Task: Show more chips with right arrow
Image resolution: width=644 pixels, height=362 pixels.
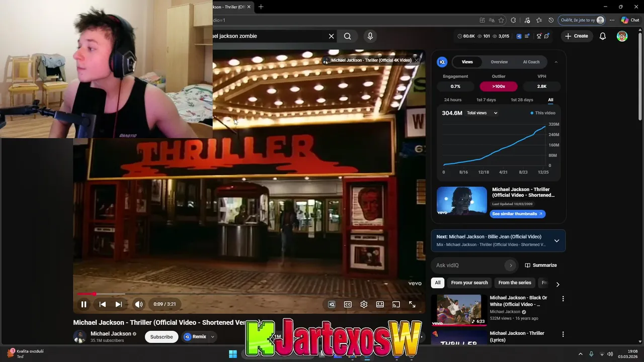Action: click(x=557, y=284)
